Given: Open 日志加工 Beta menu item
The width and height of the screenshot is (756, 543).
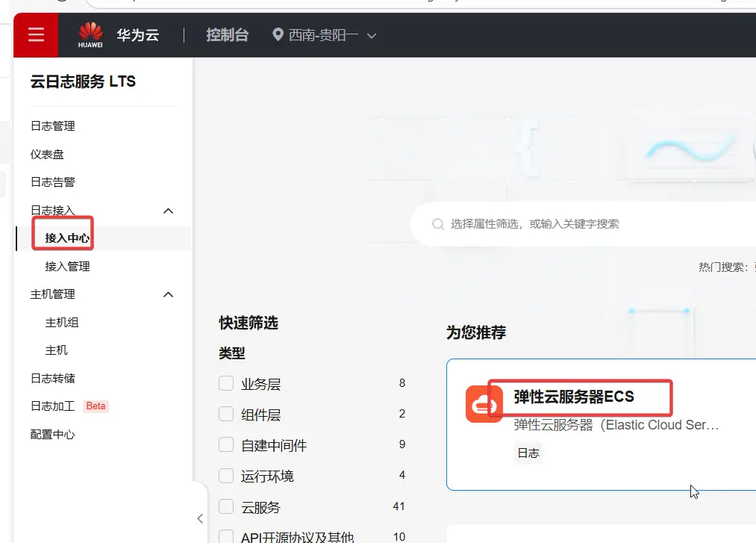Looking at the screenshot, I should click(53, 406).
